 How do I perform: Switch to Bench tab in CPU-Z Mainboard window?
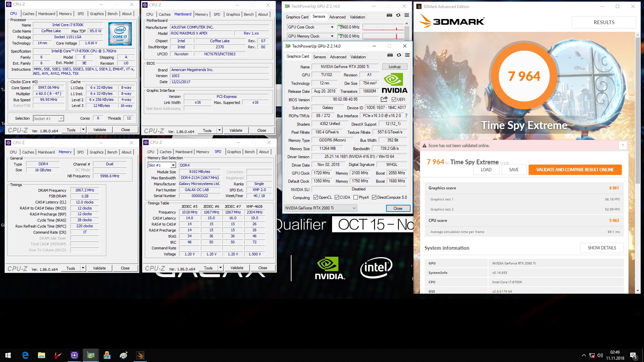point(249,14)
